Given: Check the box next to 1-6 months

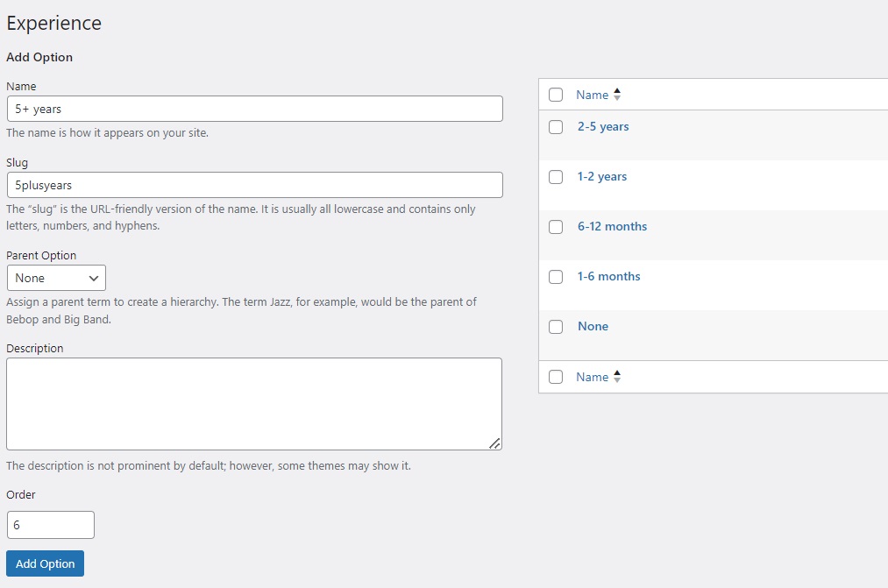Looking at the screenshot, I should pos(555,276).
